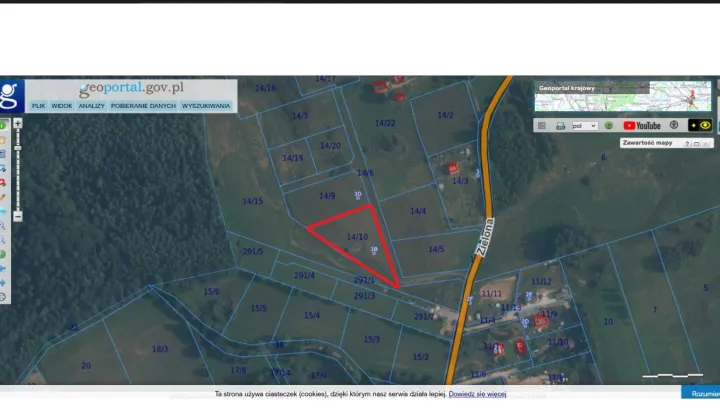The height and width of the screenshot is (420, 720).
Task: Click the round accessibility figure icon
Action: [x=674, y=125]
